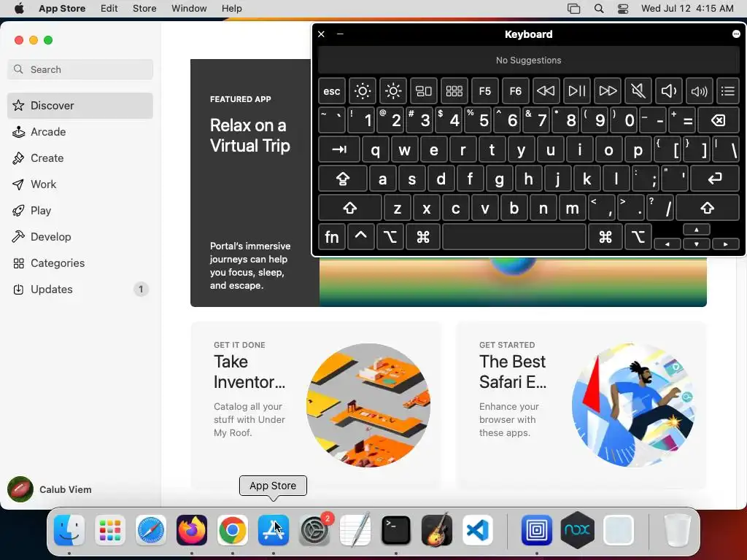The image size is (747, 560).
Task: Open the Create category
Action: coord(80,158)
